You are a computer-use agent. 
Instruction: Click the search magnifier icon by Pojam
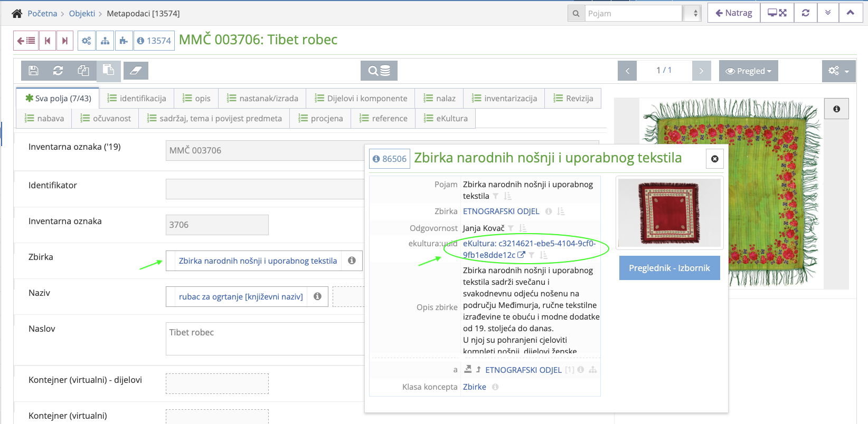click(576, 13)
